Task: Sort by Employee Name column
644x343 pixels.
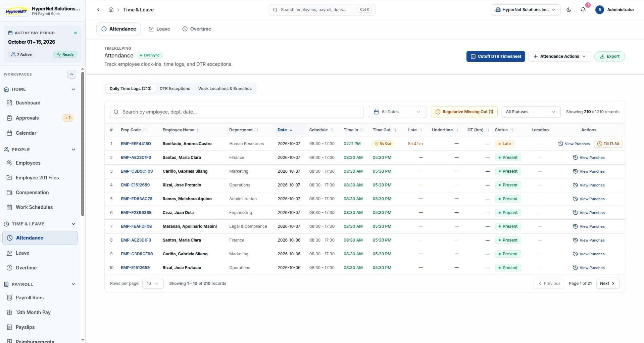Action: click(181, 130)
